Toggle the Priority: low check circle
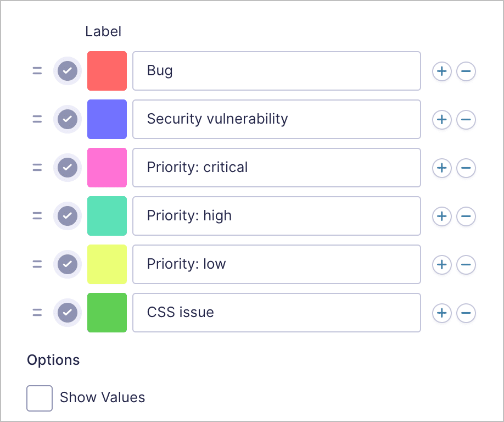 click(68, 264)
